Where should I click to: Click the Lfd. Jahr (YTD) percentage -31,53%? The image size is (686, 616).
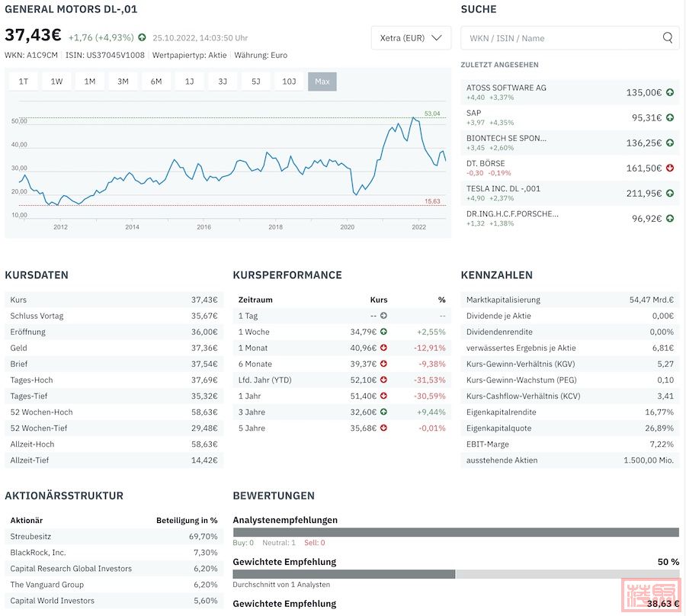tap(430, 380)
